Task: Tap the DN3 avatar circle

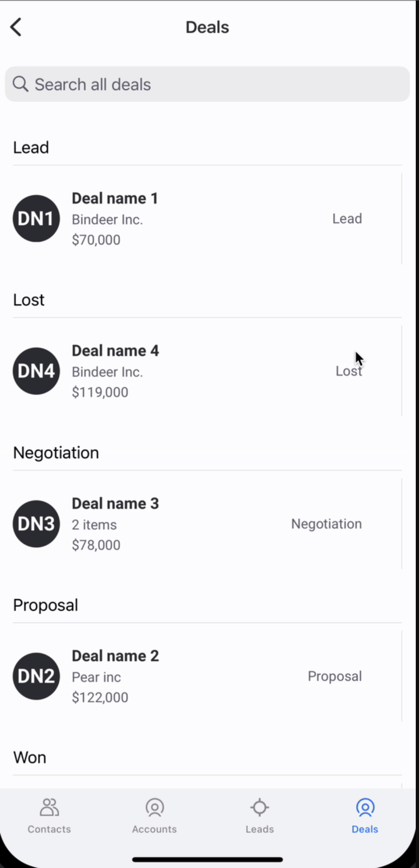Action: (36, 524)
